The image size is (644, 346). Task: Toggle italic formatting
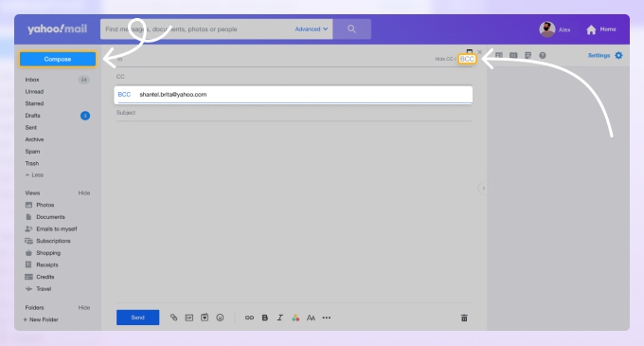coord(280,318)
